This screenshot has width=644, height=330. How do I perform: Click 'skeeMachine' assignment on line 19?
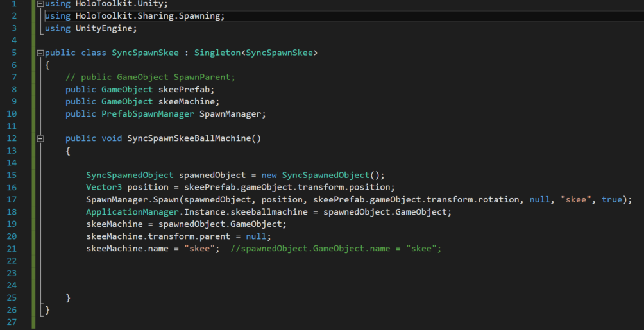coord(114,224)
